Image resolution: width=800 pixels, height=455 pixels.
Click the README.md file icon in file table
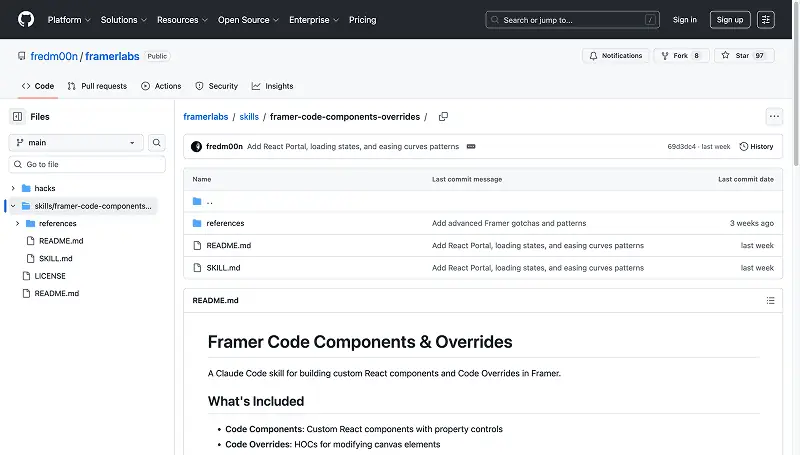point(197,245)
